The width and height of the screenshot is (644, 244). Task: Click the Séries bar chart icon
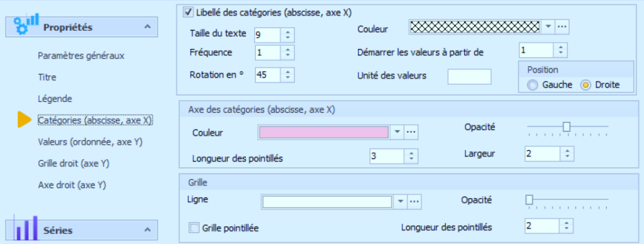coord(25,228)
